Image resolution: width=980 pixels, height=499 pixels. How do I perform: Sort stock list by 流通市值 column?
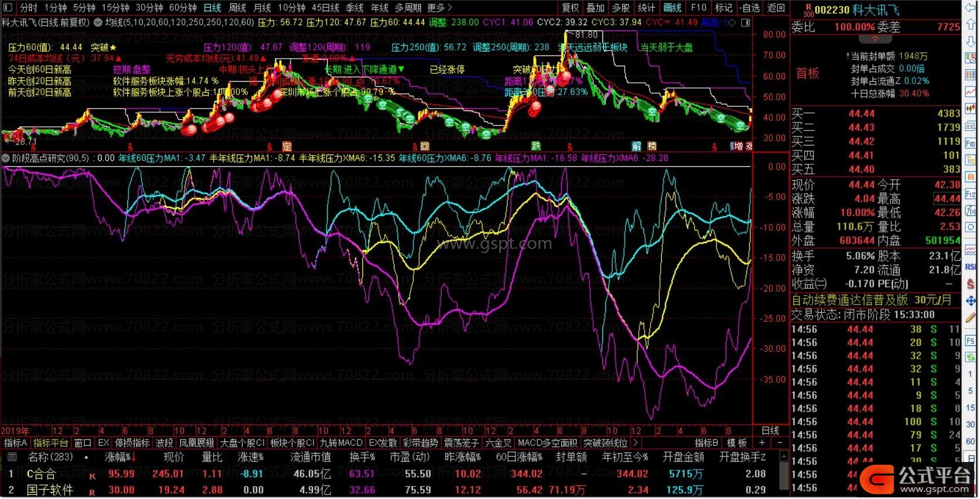(x=311, y=457)
